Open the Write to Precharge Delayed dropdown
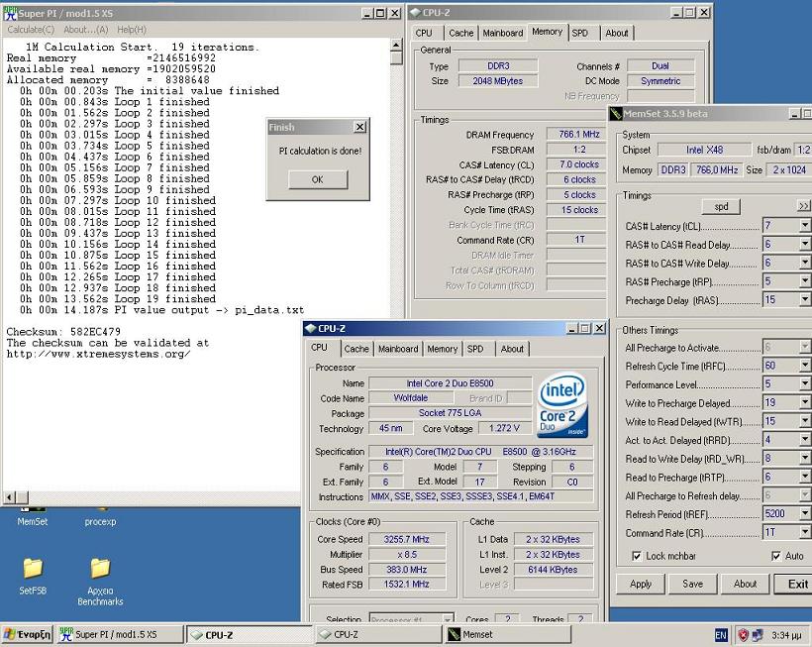 click(x=805, y=402)
